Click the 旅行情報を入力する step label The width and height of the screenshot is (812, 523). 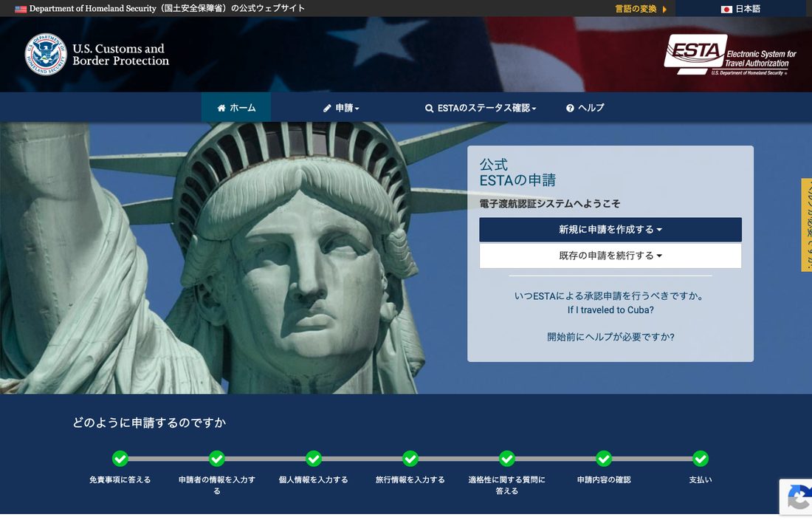point(410,480)
